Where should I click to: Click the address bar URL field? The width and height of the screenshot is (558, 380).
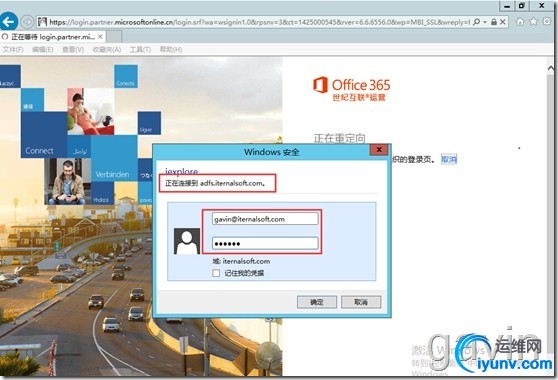[260, 22]
